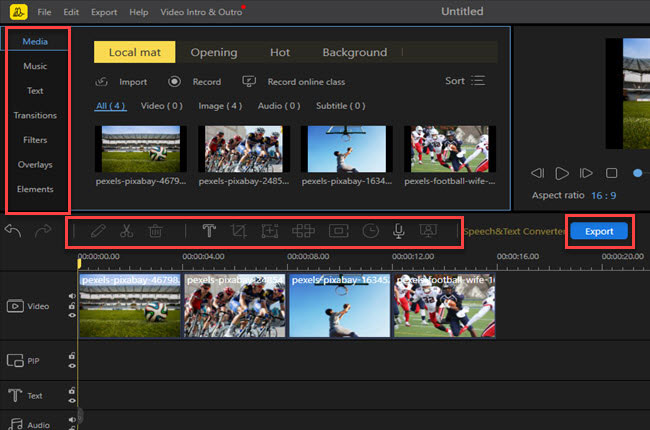Click the yellow playhead marker on timeline
The height and width of the screenshot is (430, 650).
point(79,262)
